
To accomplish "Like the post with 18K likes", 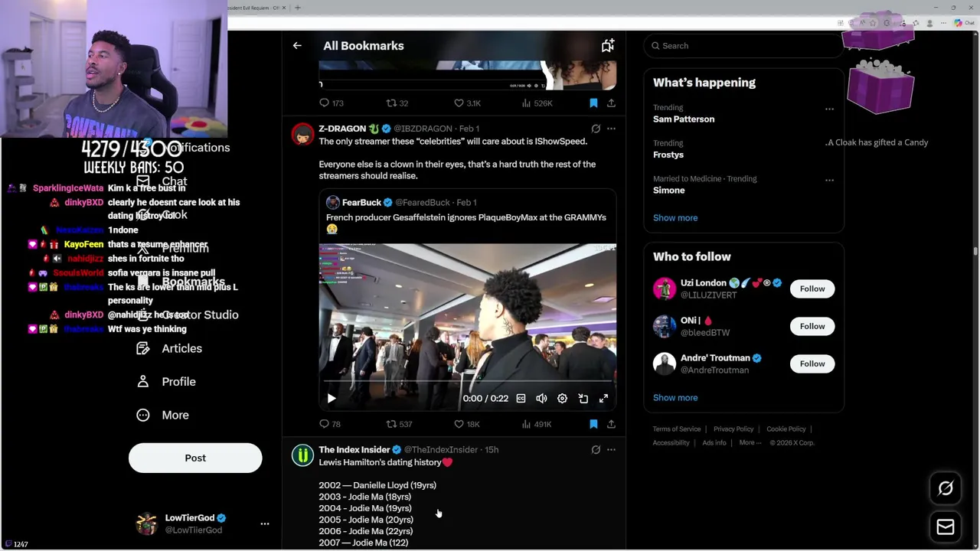I will pyautogui.click(x=467, y=424).
